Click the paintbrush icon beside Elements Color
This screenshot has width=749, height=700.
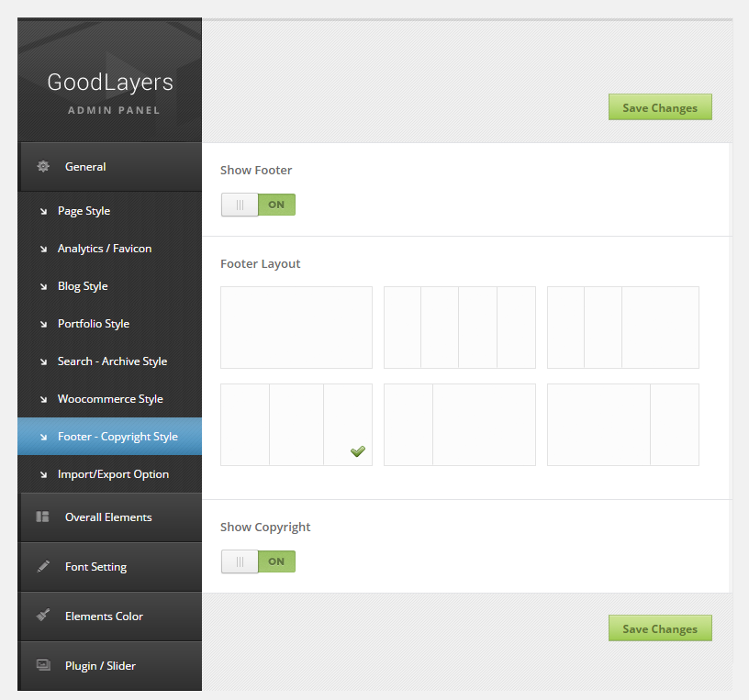43,615
